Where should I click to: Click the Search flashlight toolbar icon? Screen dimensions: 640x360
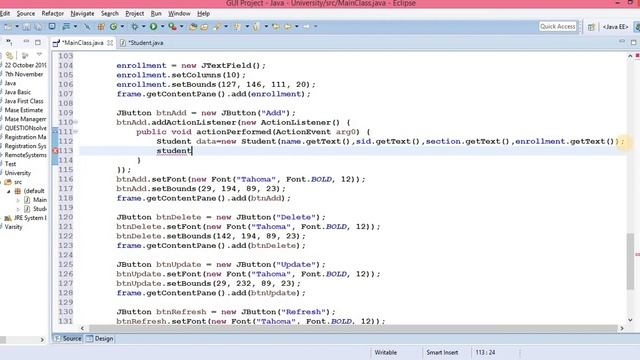(217, 27)
